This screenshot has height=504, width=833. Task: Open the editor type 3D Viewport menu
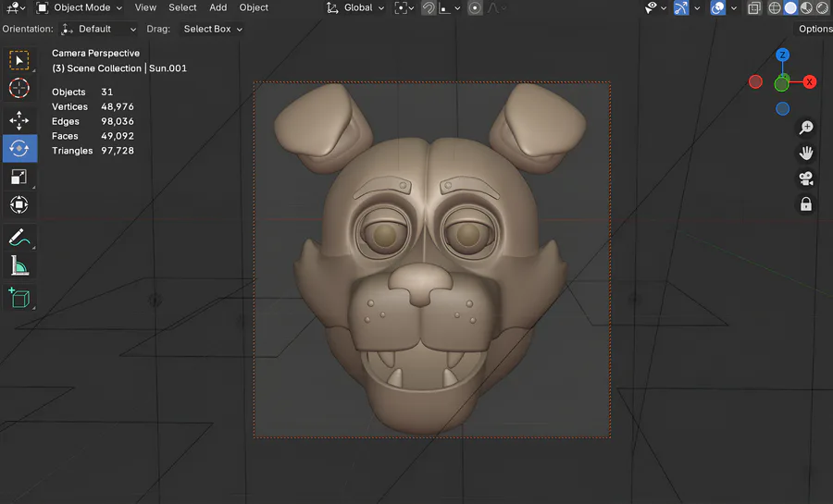coord(16,7)
